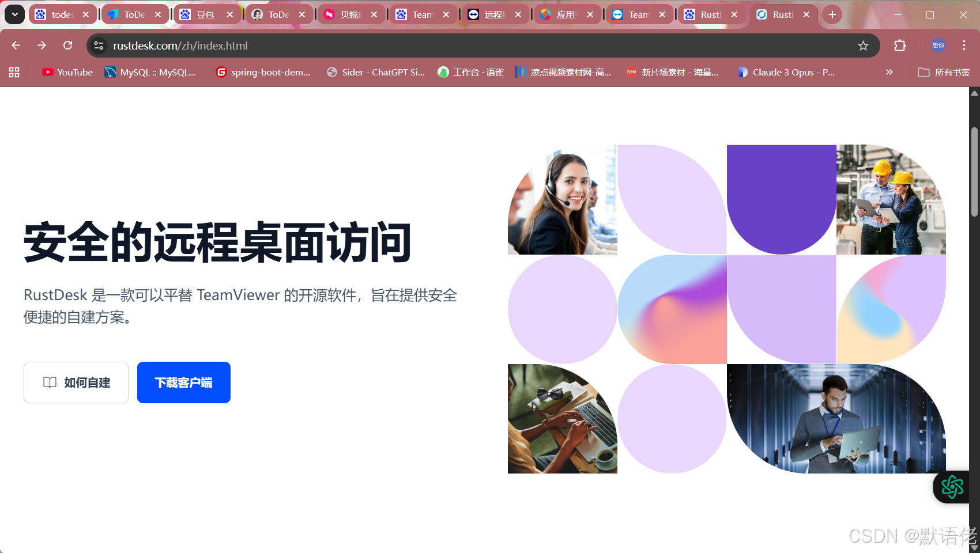The height and width of the screenshot is (553, 980).
Task: Click the vertical scrollbar thumb
Action: point(974,172)
